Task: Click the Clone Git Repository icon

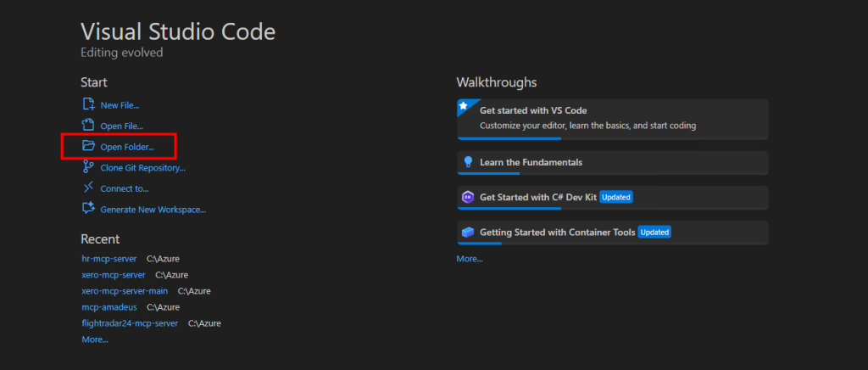Action: pyautogui.click(x=88, y=167)
